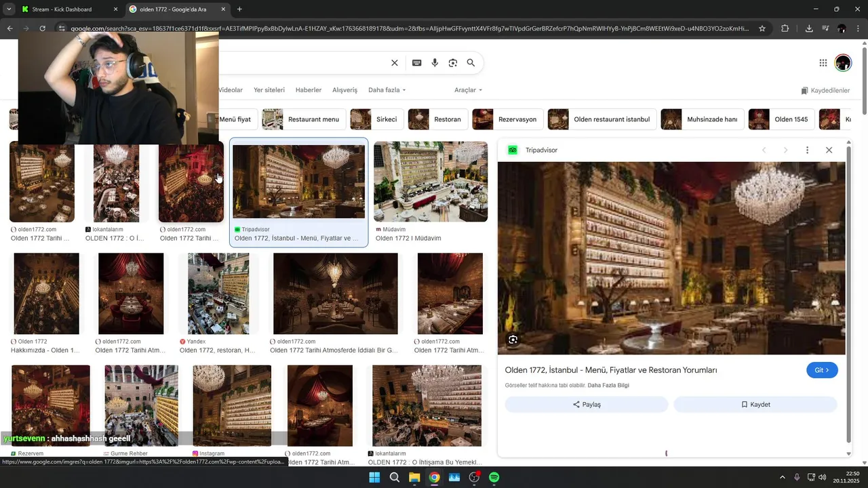Open Spotify from the taskbar
The image size is (868, 488).
[494, 477]
